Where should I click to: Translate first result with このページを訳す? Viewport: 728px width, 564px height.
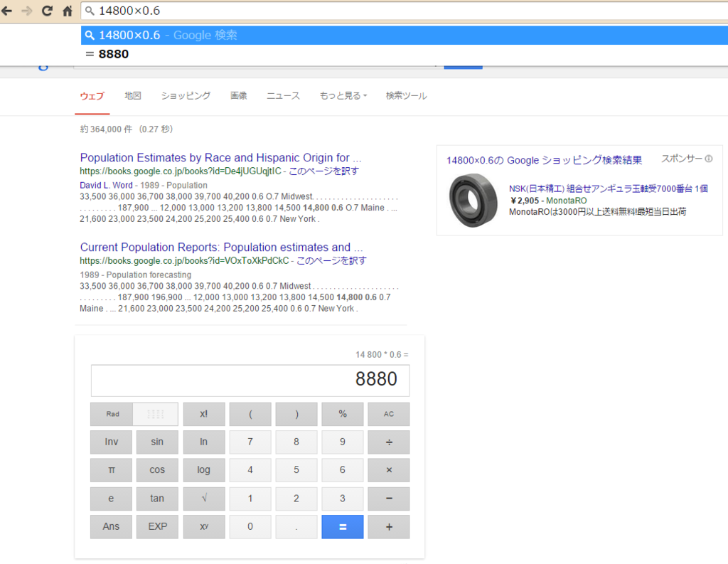(x=323, y=171)
